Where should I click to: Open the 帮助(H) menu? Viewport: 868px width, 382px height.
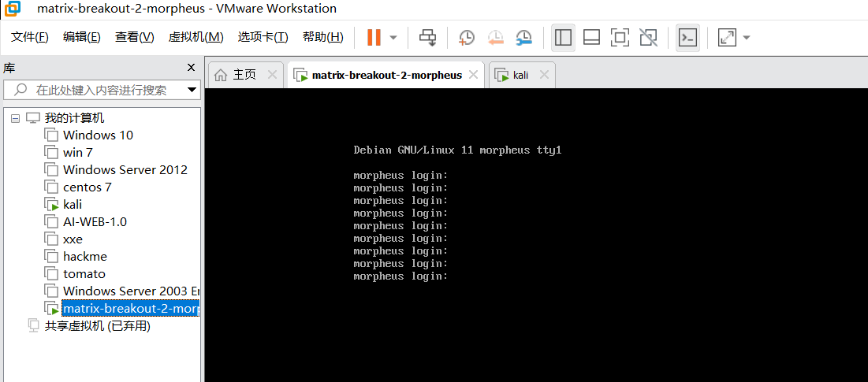[322, 37]
